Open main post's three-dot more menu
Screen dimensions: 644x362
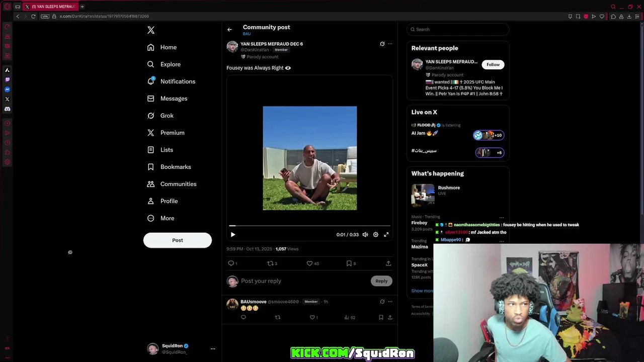[x=390, y=44]
